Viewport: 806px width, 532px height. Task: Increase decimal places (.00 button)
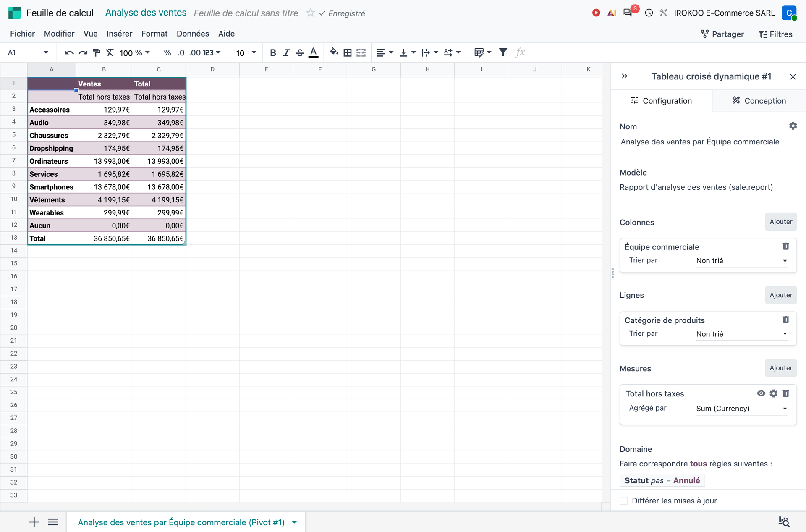point(195,52)
